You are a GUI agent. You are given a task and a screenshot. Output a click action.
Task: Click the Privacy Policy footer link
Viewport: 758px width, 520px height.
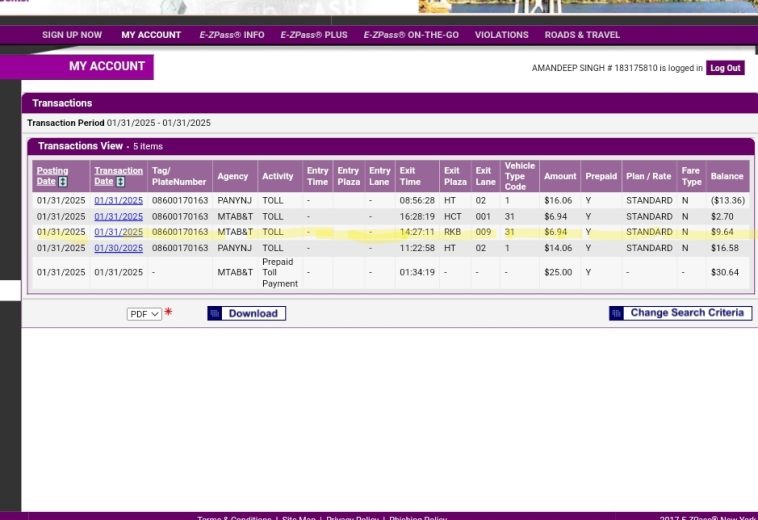click(x=352, y=518)
